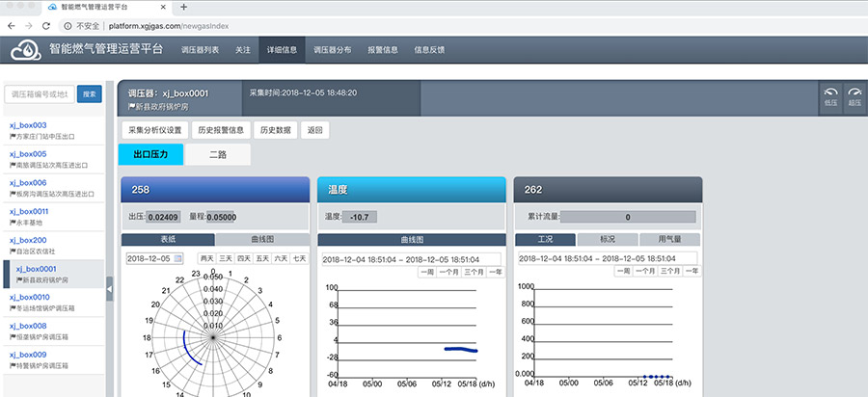Go forward with the browser forward arrow
Image resolution: width=868 pixels, height=397 pixels.
point(29,26)
